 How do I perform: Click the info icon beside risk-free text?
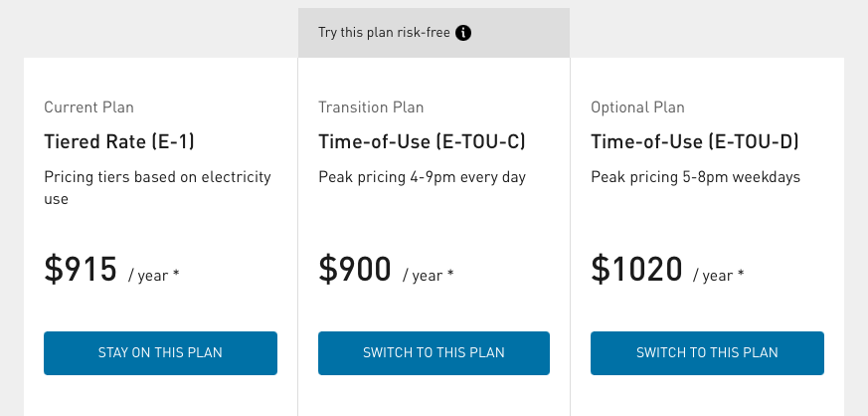pos(463,33)
